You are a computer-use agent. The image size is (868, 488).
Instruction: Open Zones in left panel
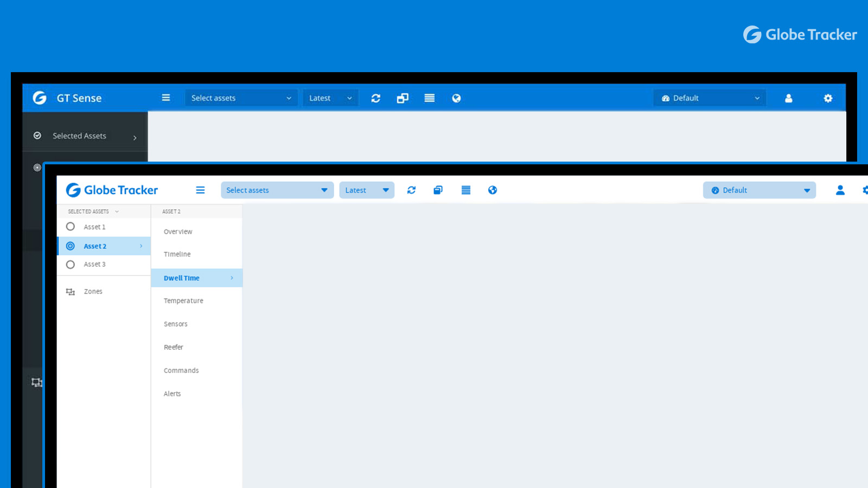click(93, 292)
